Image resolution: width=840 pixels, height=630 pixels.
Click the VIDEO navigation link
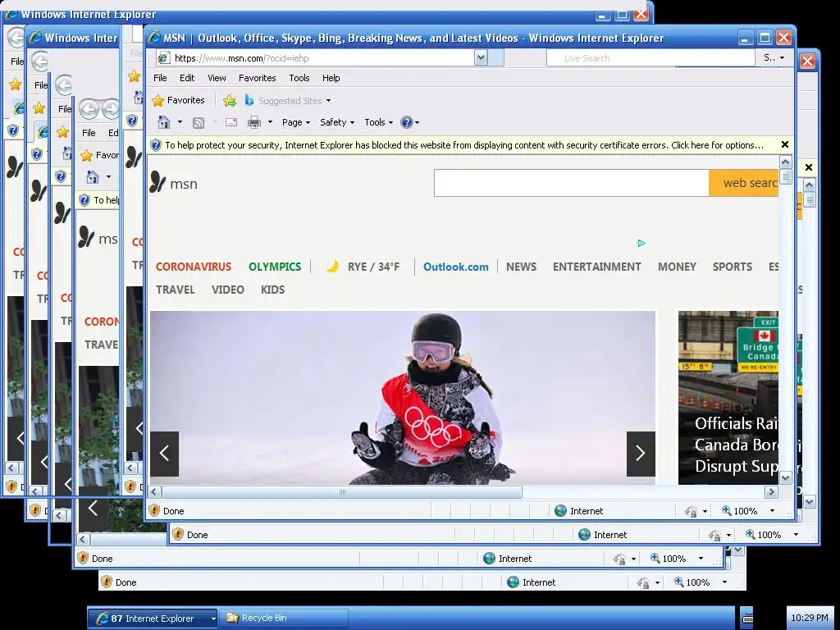pos(228,290)
